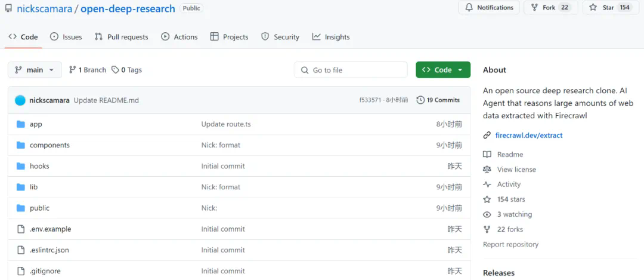Click the Report repository link
644x280 pixels.
(510, 244)
